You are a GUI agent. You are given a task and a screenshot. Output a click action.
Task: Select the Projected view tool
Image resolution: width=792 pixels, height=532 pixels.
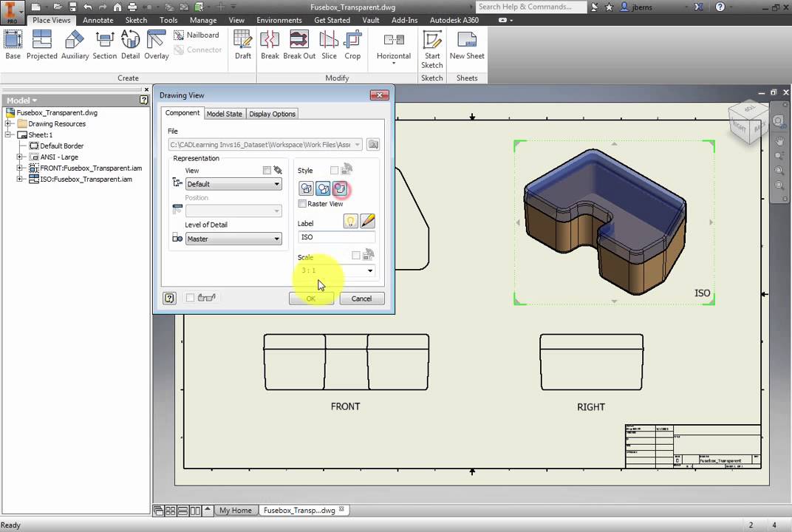click(41, 44)
